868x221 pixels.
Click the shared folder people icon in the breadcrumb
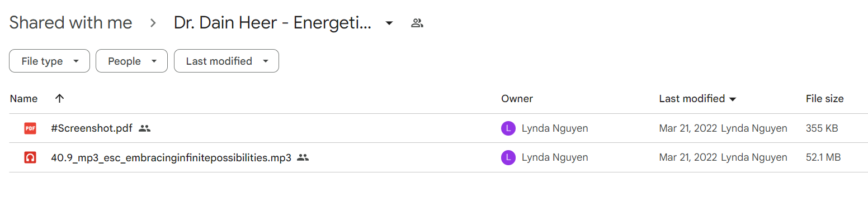click(417, 23)
